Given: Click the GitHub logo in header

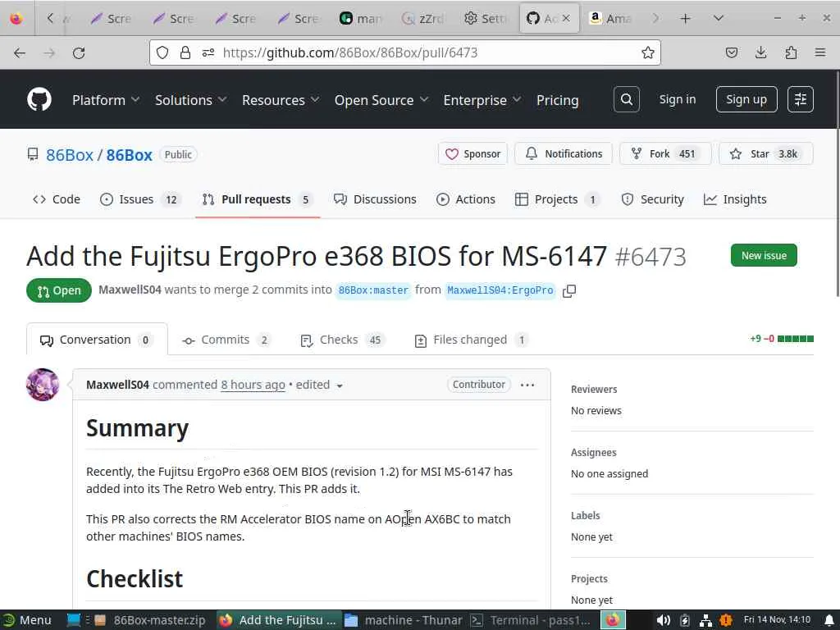Looking at the screenshot, I should (39, 99).
